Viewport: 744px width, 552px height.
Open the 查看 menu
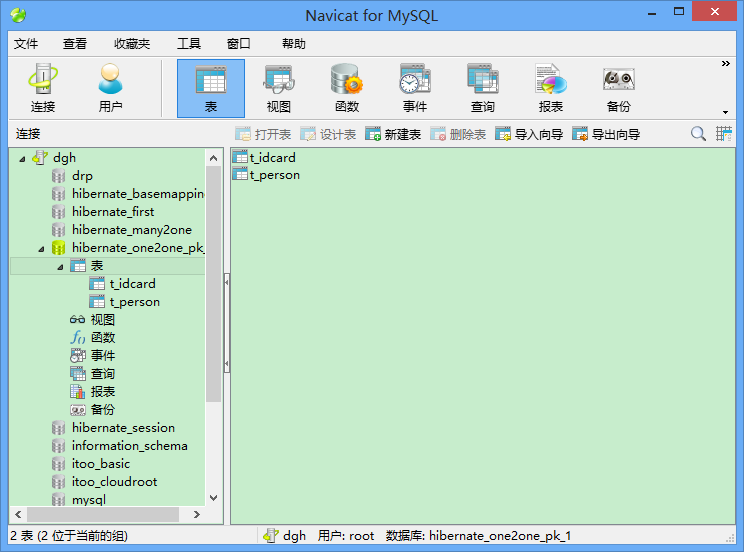(75, 44)
